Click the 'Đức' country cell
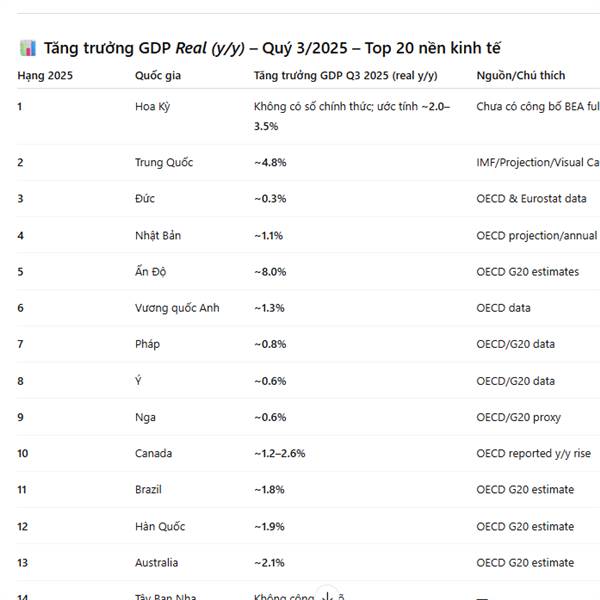Viewport: 600px width, 600px height. click(x=145, y=199)
